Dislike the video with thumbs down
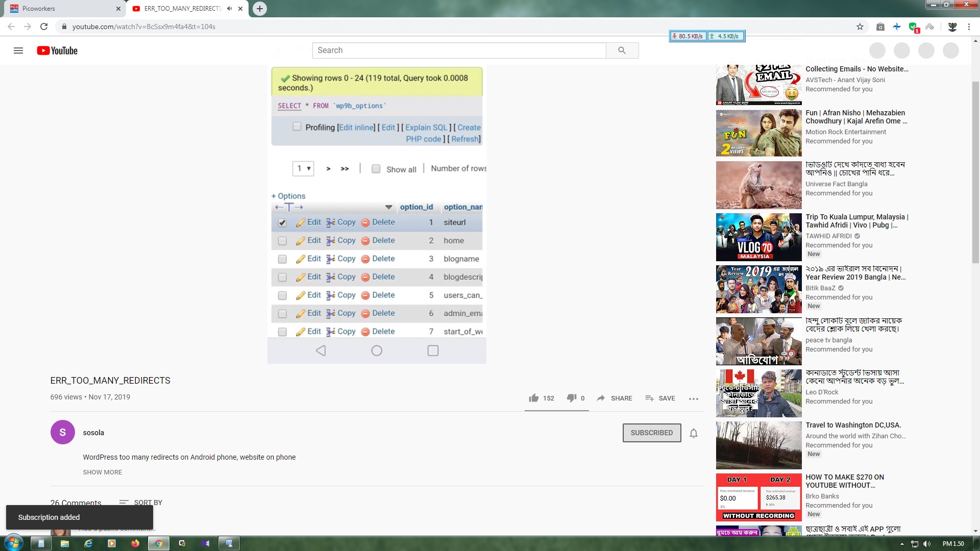Image resolution: width=980 pixels, height=551 pixels. (572, 398)
